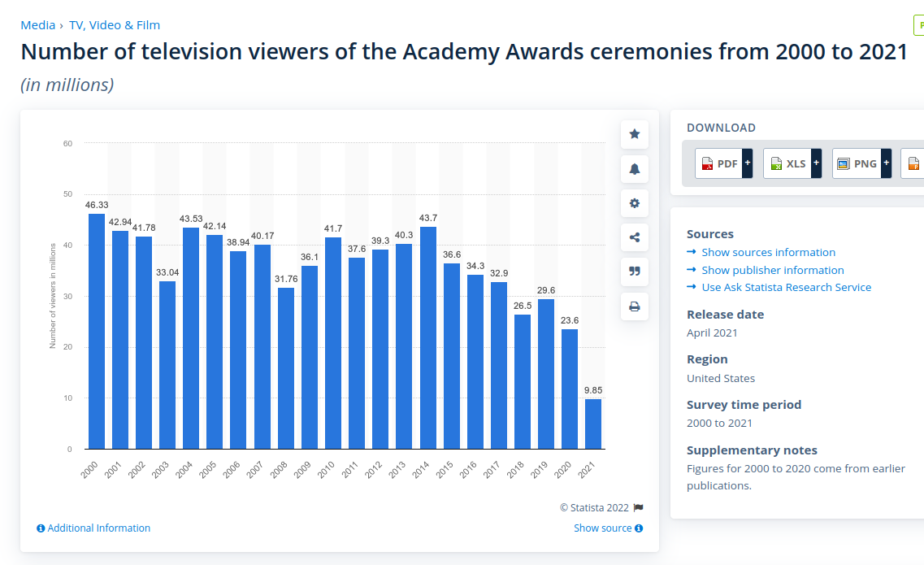Print the chart using printer icon
924x565 pixels.
click(x=635, y=306)
